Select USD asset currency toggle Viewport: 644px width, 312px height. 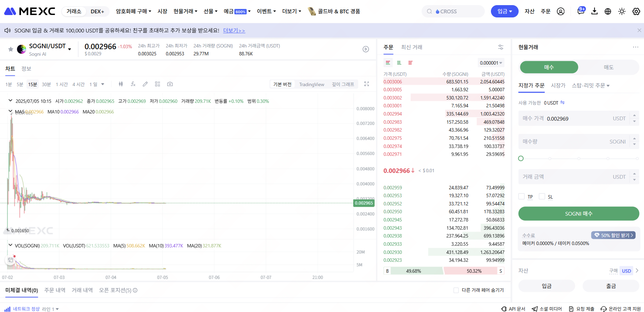pyautogui.click(x=627, y=271)
